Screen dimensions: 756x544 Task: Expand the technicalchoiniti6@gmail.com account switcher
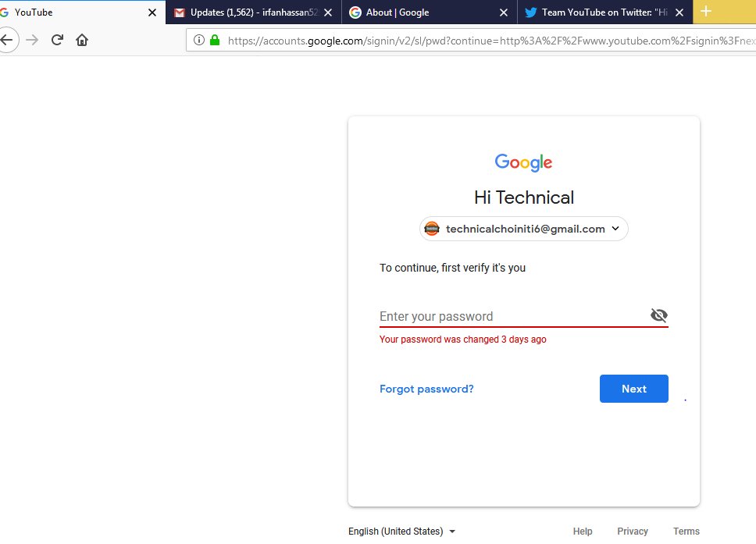523,229
